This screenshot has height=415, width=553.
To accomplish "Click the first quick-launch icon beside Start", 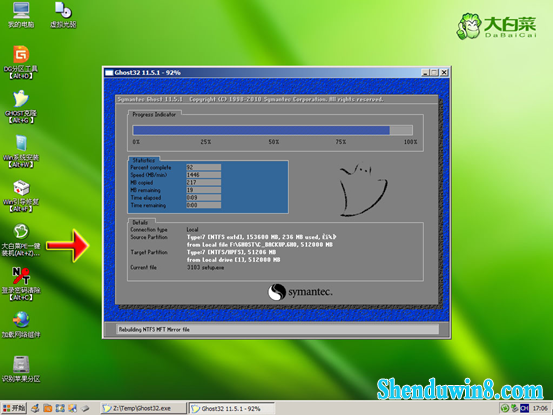I will pos(35,408).
